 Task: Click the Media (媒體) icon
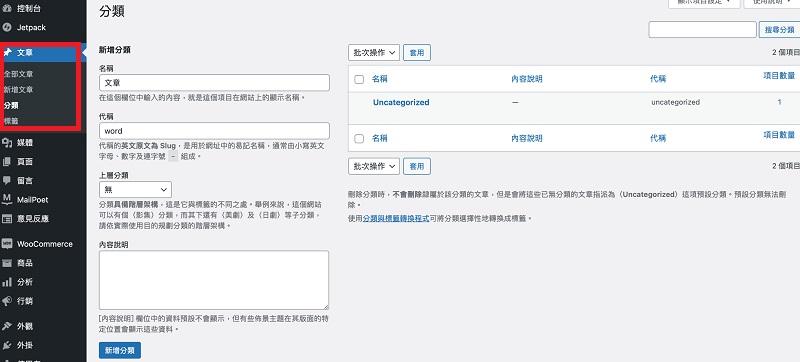[x=7, y=143]
